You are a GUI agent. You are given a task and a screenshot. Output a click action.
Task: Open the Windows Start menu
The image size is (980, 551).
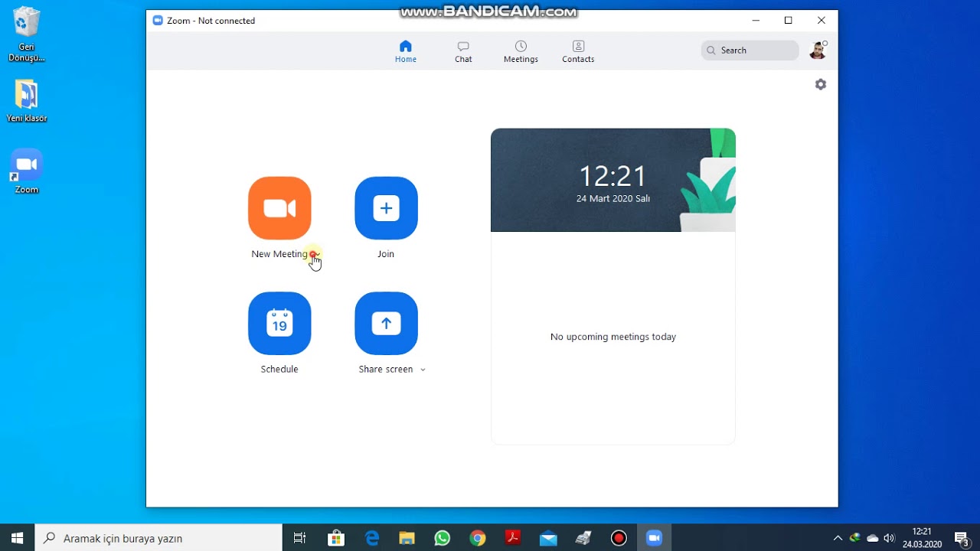(x=17, y=538)
